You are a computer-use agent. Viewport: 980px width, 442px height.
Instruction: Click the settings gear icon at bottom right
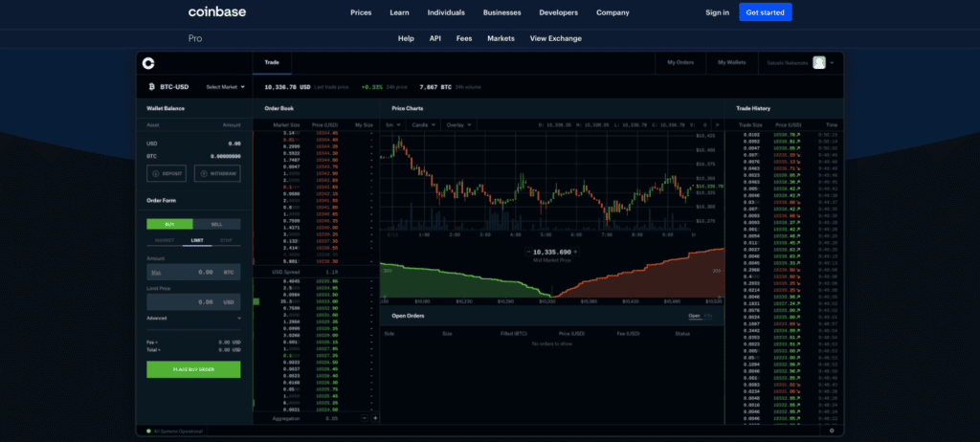pyautogui.click(x=831, y=431)
